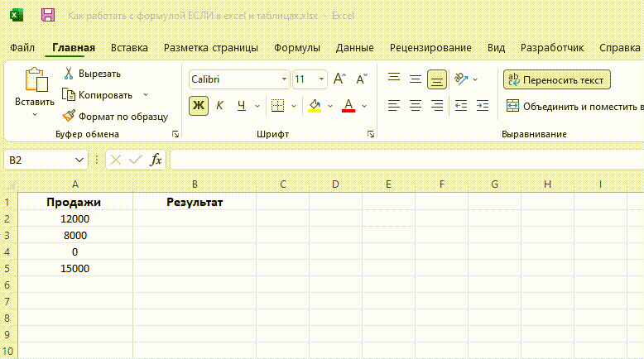Expand the underline style dropdown arrow
This screenshot has height=359, width=644.
257,106
